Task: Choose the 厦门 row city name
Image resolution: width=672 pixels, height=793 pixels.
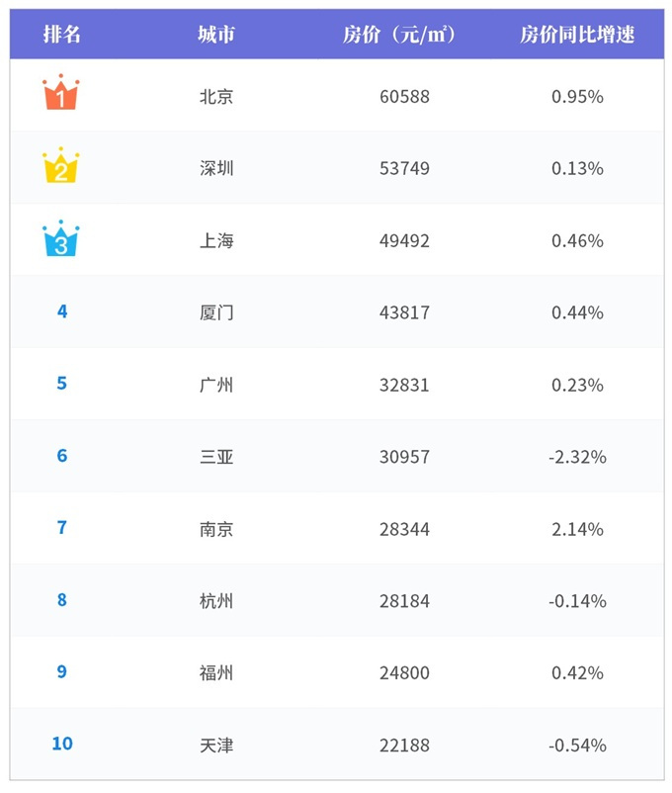Action: point(216,312)
